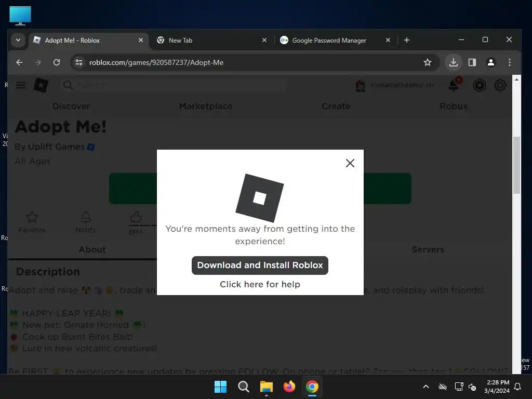Open the Windows Start menu
This screenshot has width=532, height=399.
(x=220, y=387)
